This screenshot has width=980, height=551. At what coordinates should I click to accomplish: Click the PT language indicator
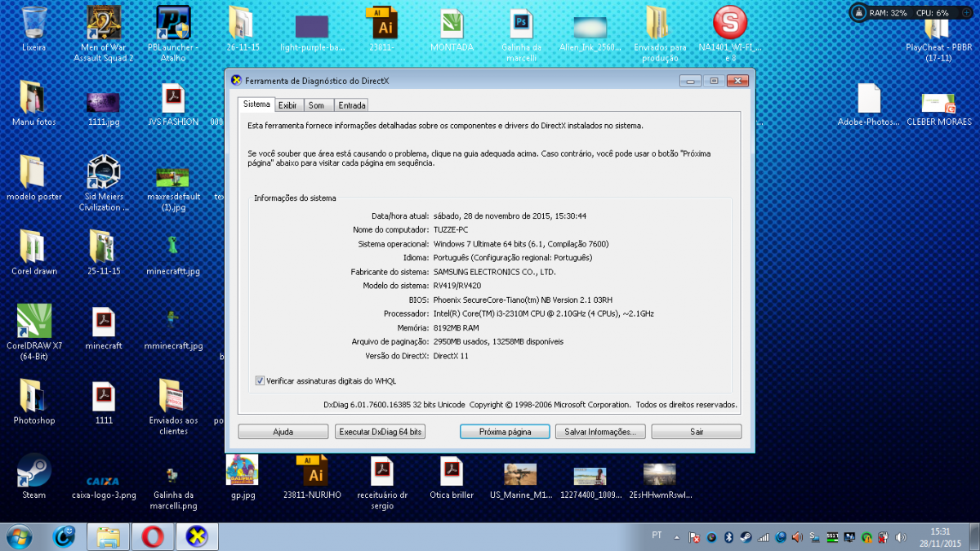tap(657, 536)
